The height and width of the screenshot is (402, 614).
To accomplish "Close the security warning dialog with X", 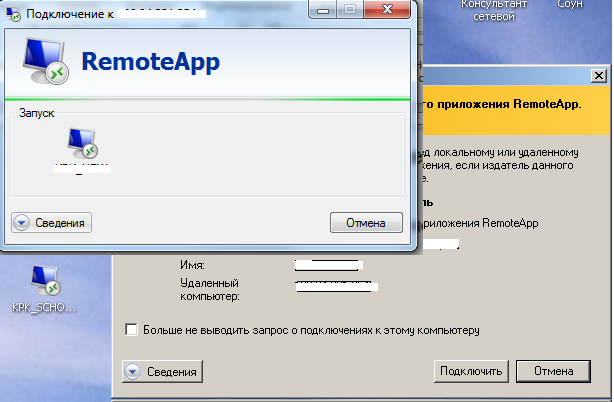I will (x=599, y=76).
